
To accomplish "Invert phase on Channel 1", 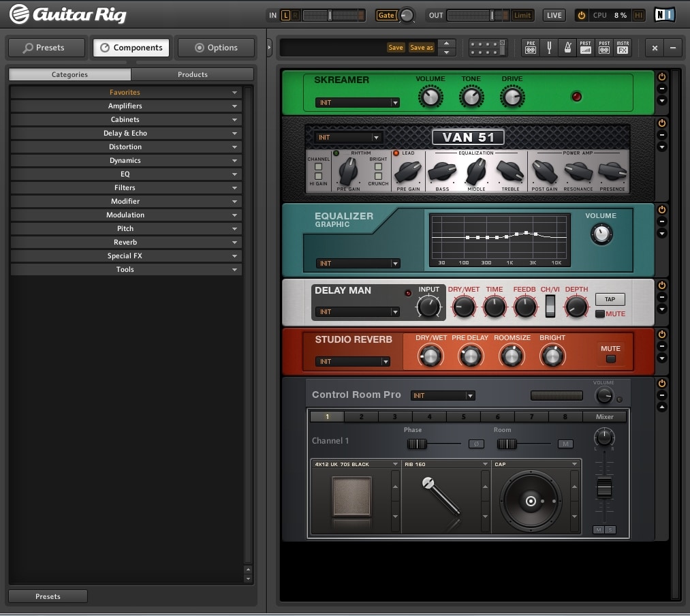I will tap(476, 444).
